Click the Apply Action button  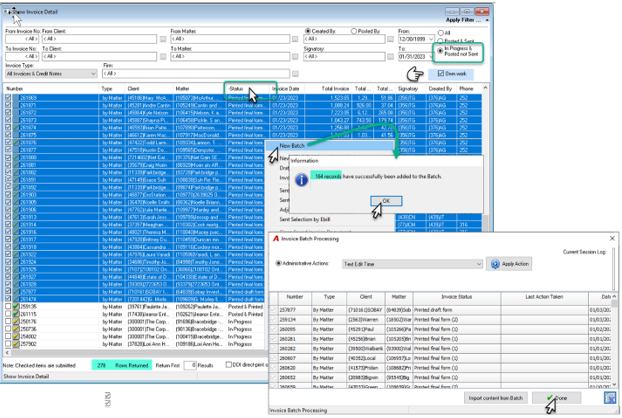click(x=509, y=264)
